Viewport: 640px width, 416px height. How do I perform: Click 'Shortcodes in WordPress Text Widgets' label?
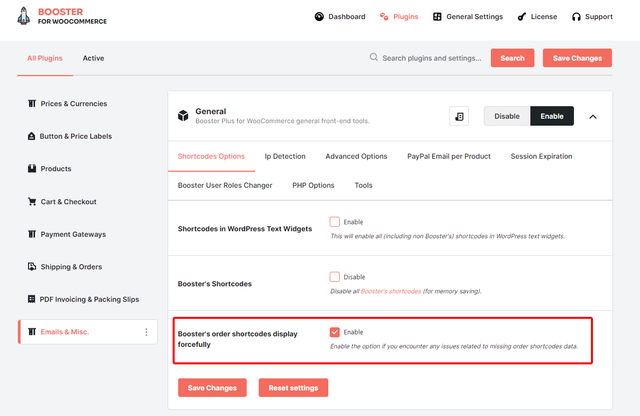245,229
